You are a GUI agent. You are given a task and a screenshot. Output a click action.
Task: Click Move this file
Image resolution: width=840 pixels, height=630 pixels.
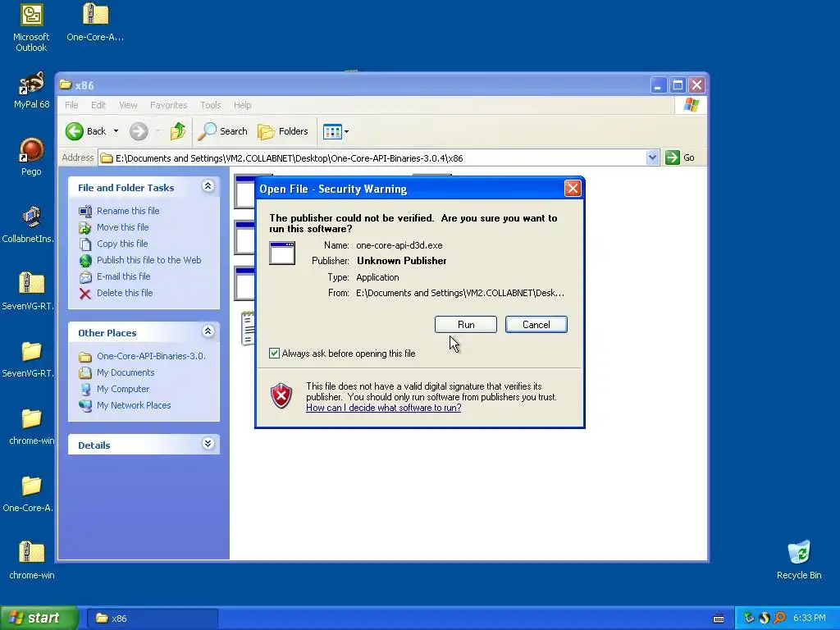pos(123,227)
